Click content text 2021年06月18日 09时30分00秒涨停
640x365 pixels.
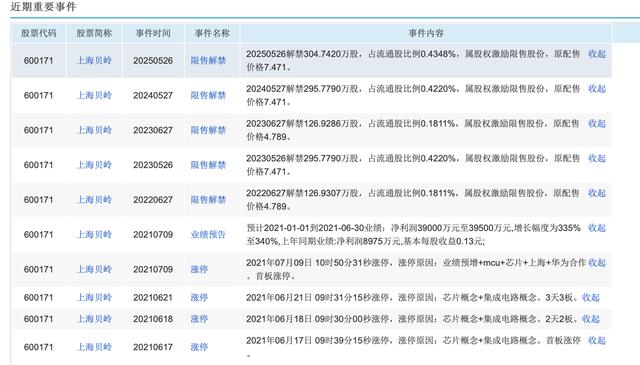(x=317, y=319)
